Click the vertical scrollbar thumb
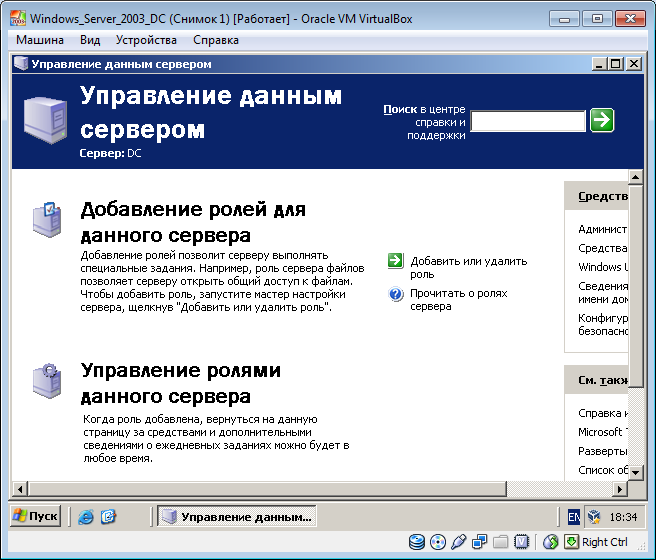The image size is (656, 560). 636,286
